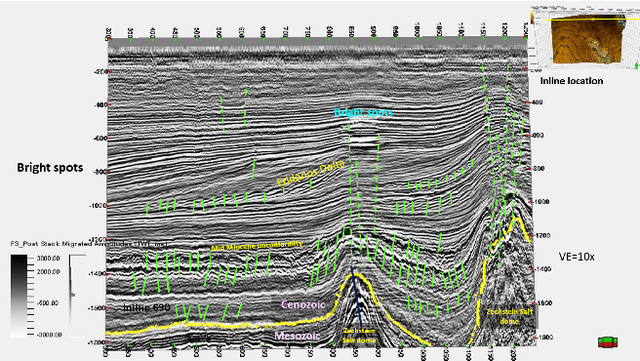This screenshot has width=640, height=361.
Task: Click the dark blue fault line in central dome
Action: 356,296
